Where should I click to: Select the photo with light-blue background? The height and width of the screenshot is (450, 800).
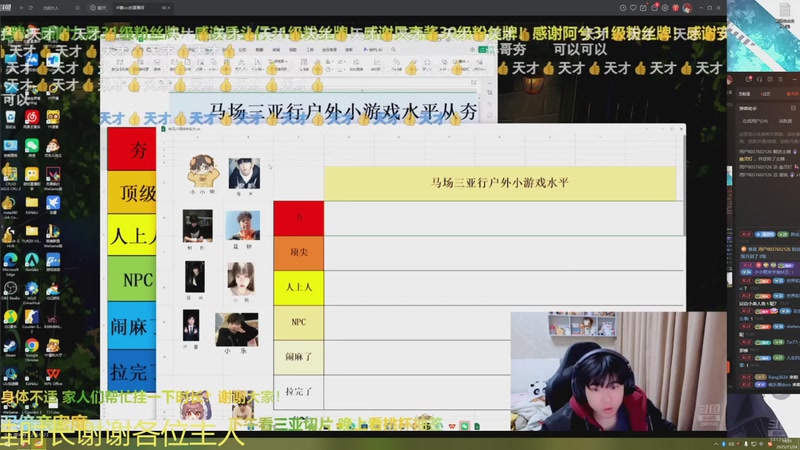click(x=243, y=225)
